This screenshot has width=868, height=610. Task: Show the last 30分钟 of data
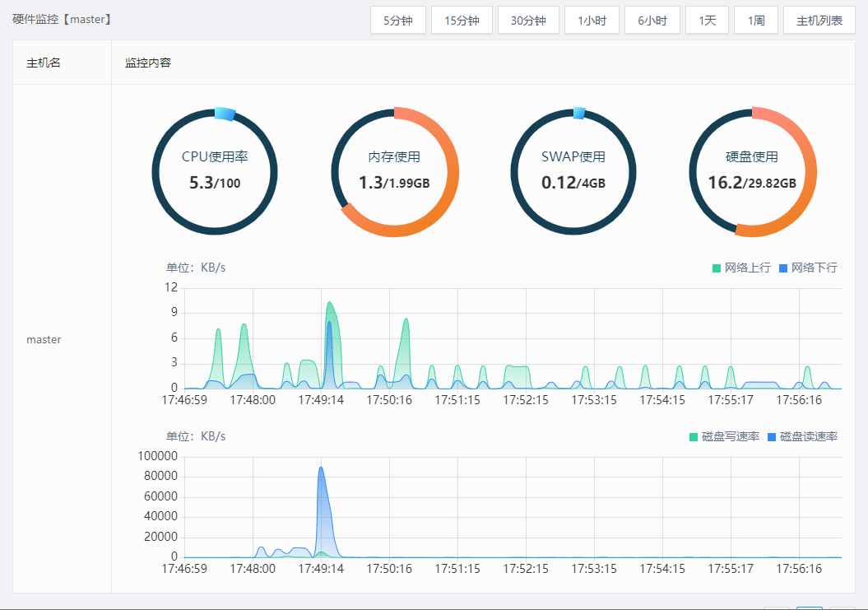click(528, 21)
